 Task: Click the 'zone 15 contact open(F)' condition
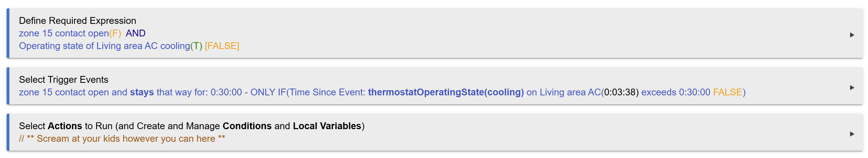click(70, 33)
